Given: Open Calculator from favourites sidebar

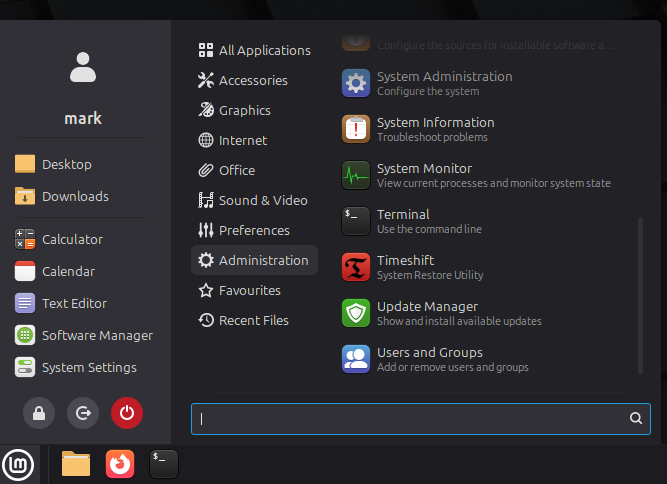Looking at the screenshot, I should (x=59, y=239).
